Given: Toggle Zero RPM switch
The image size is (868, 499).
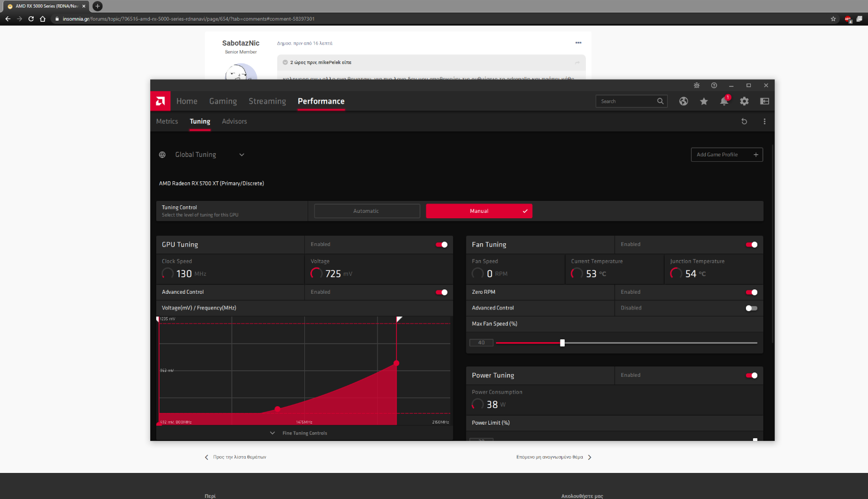Looking at the screenshot, I should tap(752, 293).
